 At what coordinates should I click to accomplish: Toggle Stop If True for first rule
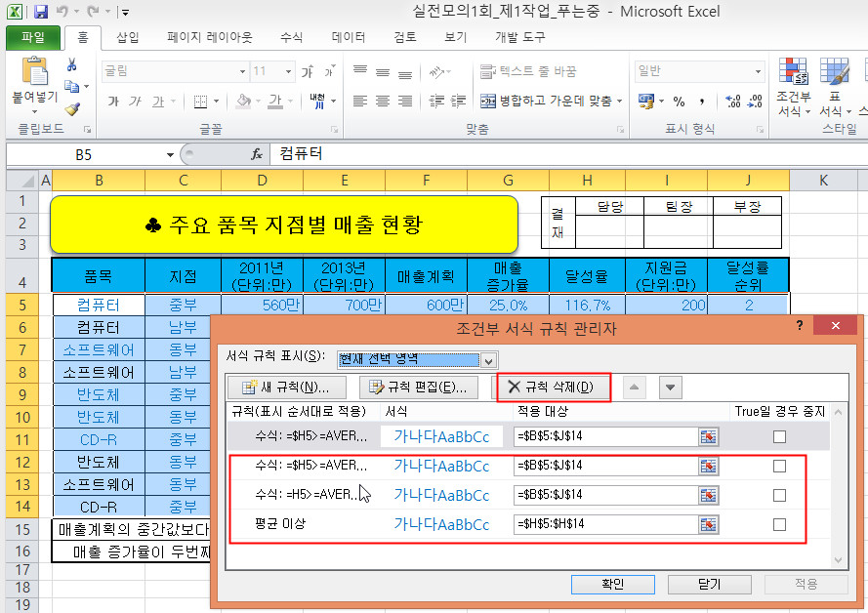[x=778, y=436]
